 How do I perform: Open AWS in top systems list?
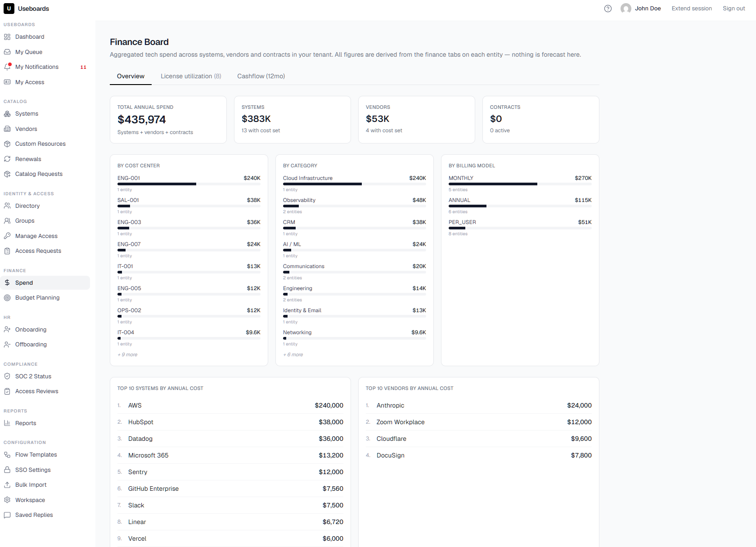click(230, 406)
